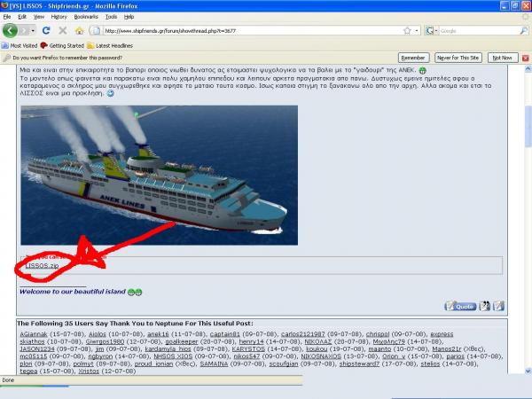
Task: Click the Quote reply button
Action: (460, 306)
